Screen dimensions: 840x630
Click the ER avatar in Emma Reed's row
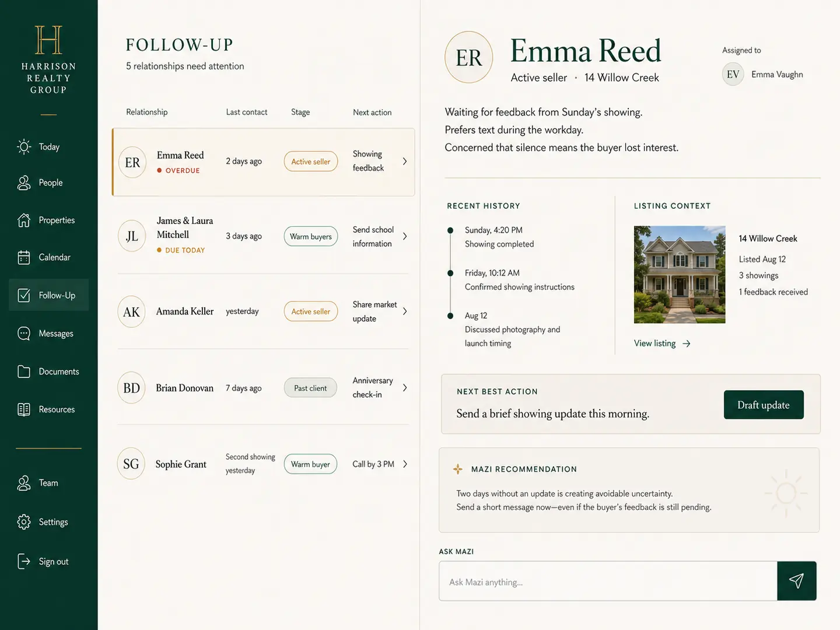tap(132, 162)
